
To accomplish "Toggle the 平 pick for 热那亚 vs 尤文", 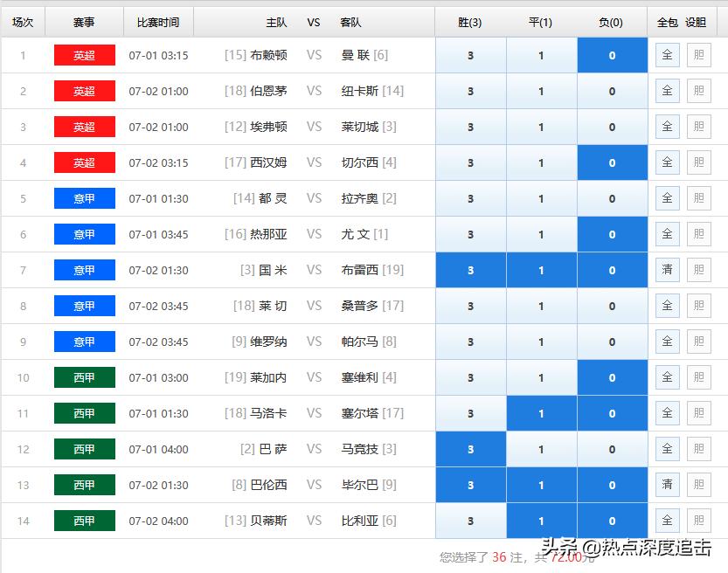I will (542, 234).
